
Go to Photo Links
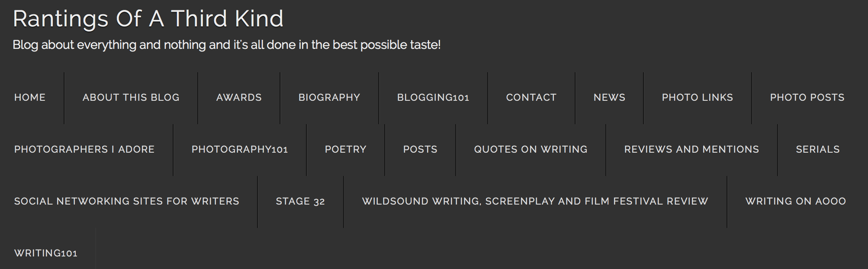(698, 98)
